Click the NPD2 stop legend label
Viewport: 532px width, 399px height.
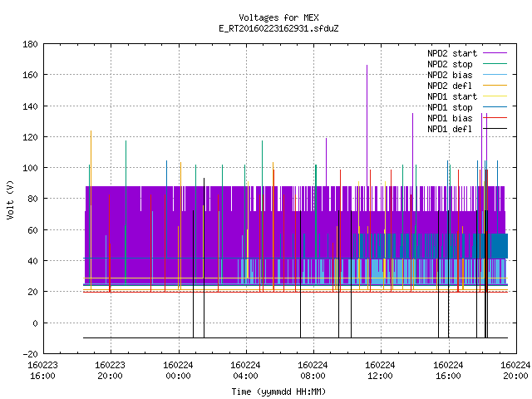pos(450,64)
